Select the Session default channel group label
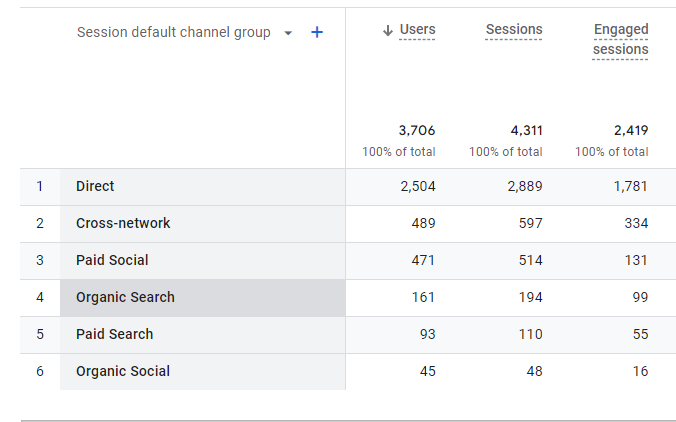This screenshot has width=676, height=422. (174, 32)
